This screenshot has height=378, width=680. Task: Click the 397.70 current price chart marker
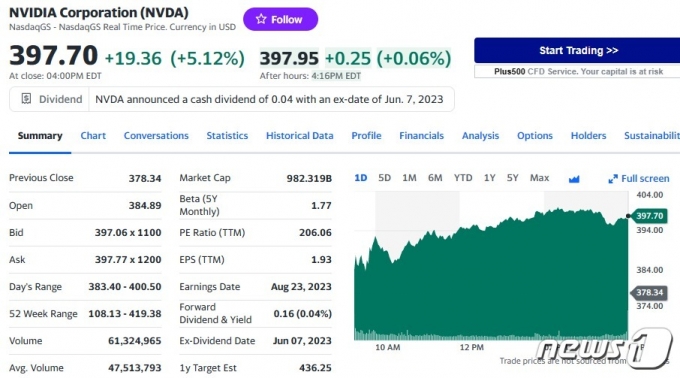(x=649, y=216)
